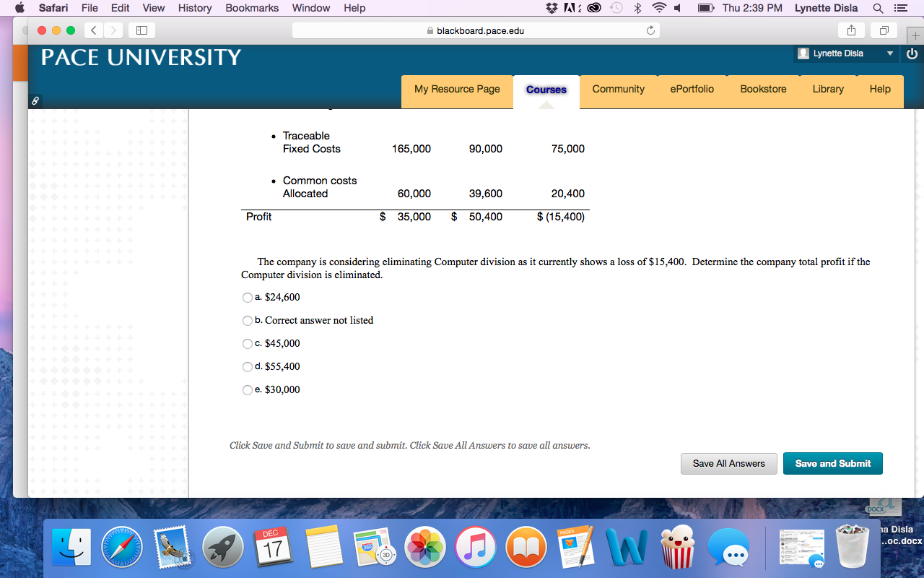The height and width of the screenshot is (578, 924).
Task: Open Mail stamp icon in Dock
Action: 173,547
